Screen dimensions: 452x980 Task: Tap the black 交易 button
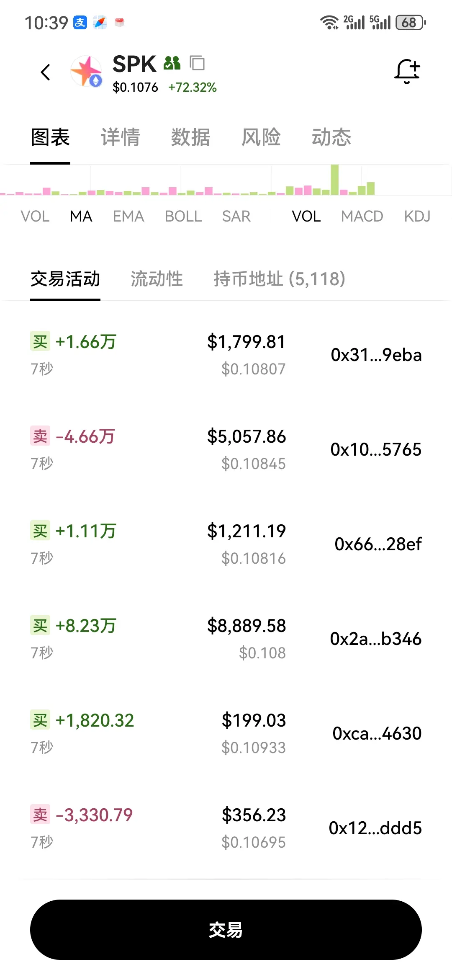(226, 930)
